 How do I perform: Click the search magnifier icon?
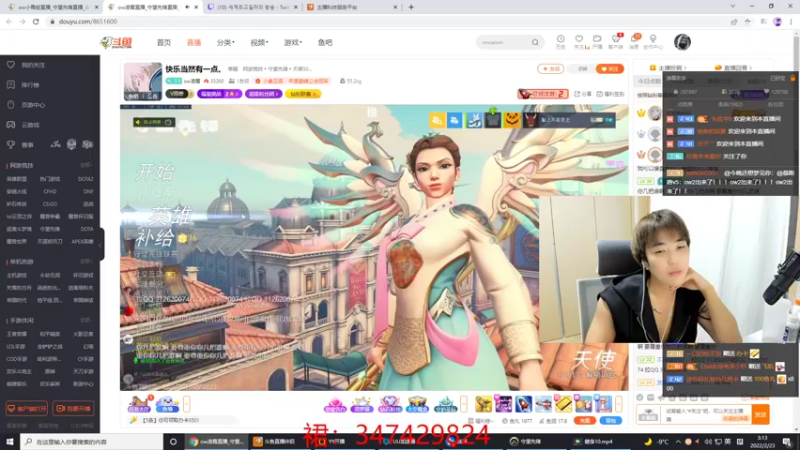pyautogui.click(x=535, y=42)
